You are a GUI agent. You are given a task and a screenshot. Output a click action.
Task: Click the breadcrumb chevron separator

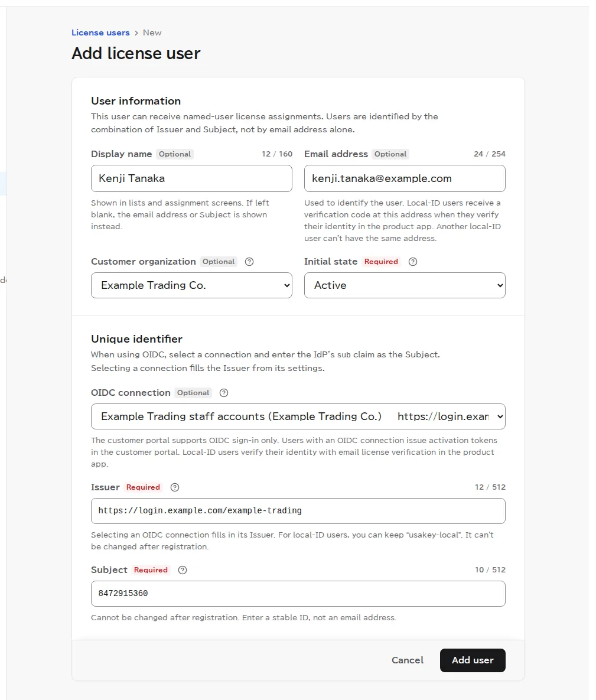tap(136, 33)
